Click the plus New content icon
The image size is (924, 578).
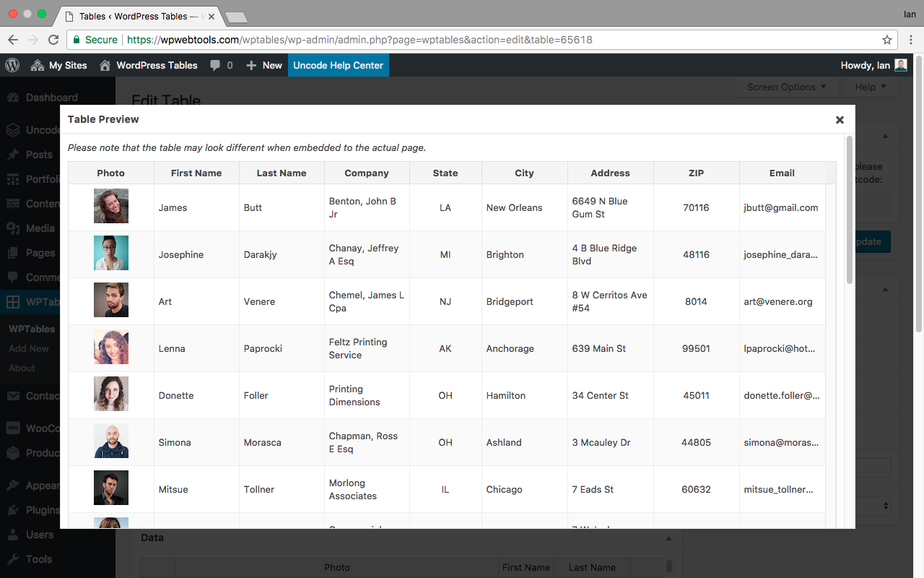[251, 65]
